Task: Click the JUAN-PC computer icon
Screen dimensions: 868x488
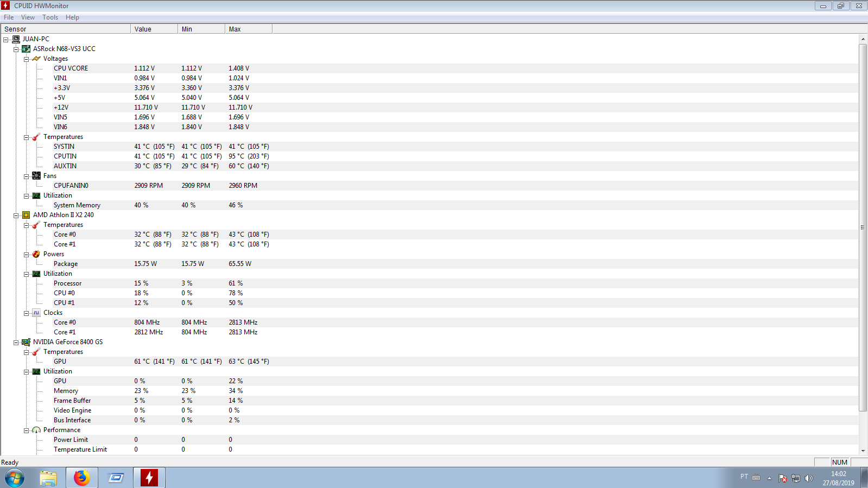Action: pos(16,39)
